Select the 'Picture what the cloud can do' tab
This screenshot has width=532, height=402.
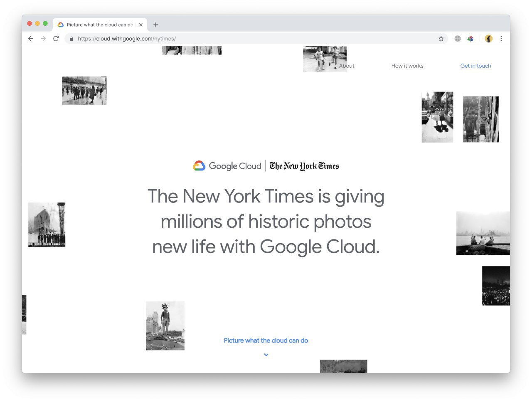(100, 25)
